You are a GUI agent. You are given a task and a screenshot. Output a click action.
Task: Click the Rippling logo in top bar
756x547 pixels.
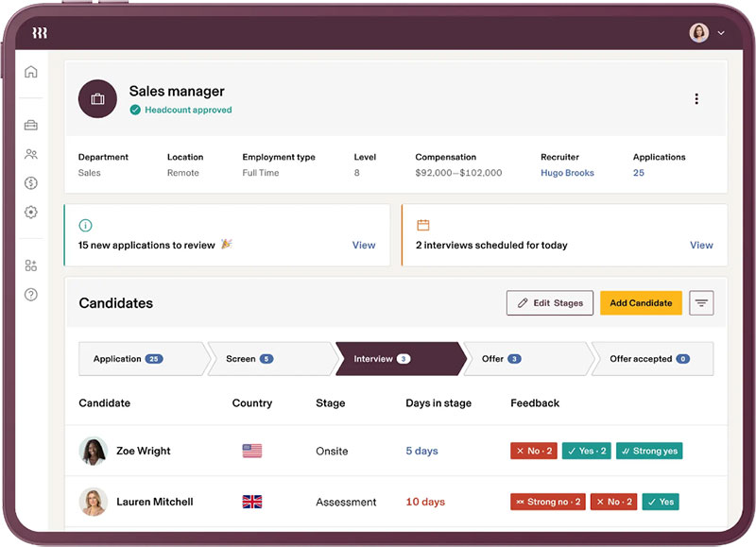click(40, 33)
